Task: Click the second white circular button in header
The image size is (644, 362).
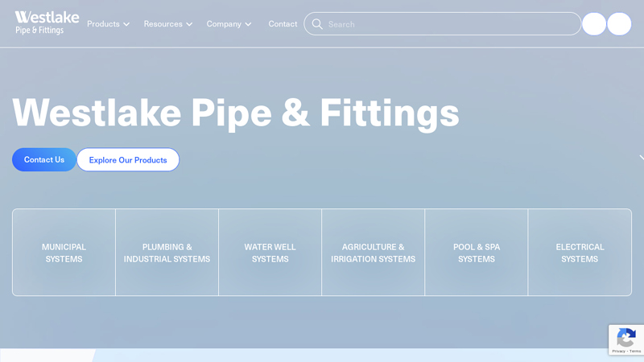Action: point(619,24)
